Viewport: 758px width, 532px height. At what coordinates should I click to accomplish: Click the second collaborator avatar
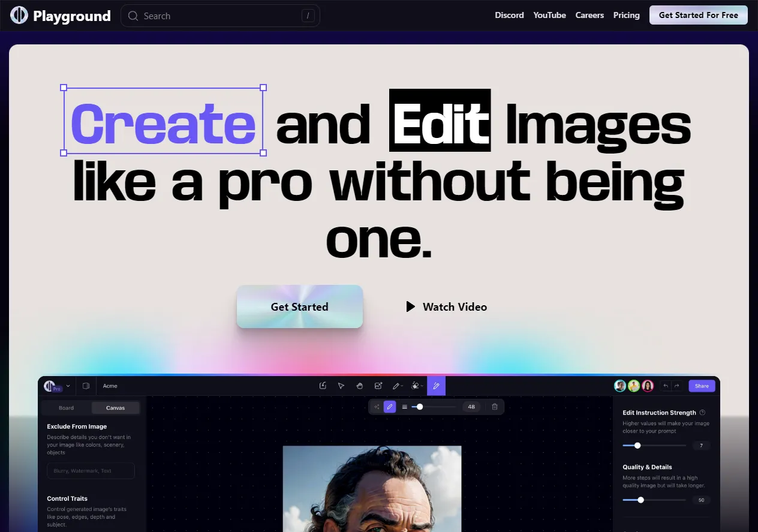(x=634, y=386)
